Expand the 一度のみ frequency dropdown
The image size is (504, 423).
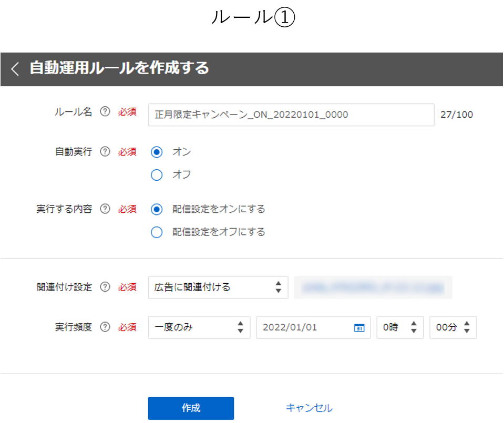click(x=199, y=327)
